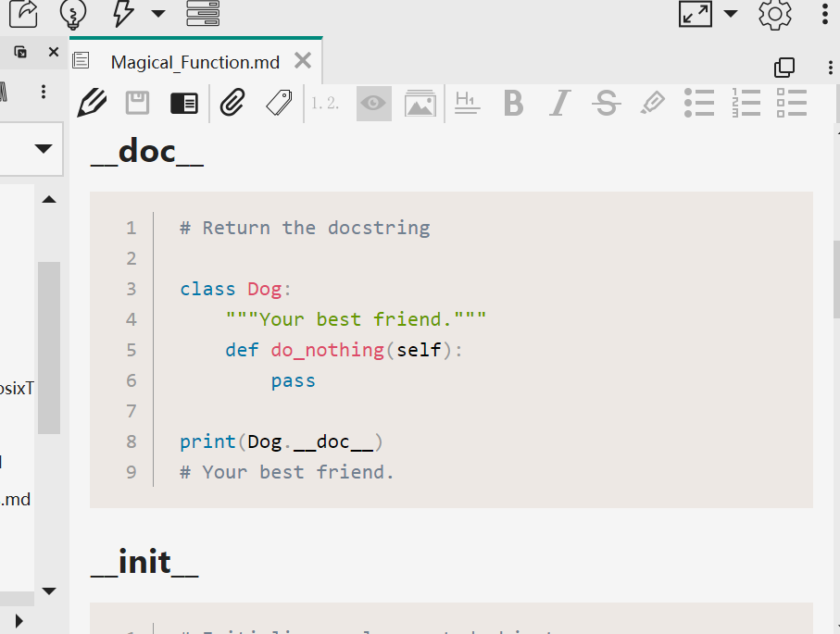The width and height of the screenshot is (840, 634).
Task: Click the save floppy disk icon
Action: coord(137,103)
